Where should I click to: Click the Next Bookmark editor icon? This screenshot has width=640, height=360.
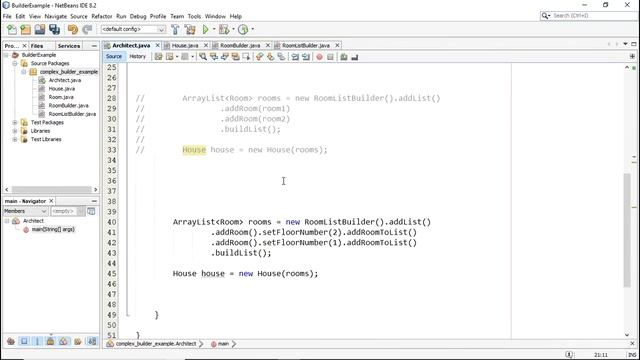click(x=270, y=57)
